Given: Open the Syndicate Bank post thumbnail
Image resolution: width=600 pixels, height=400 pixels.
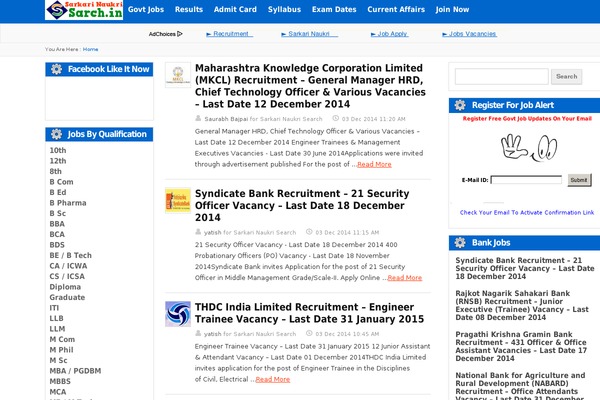Looking at the screenshot, I should point(178,200).
